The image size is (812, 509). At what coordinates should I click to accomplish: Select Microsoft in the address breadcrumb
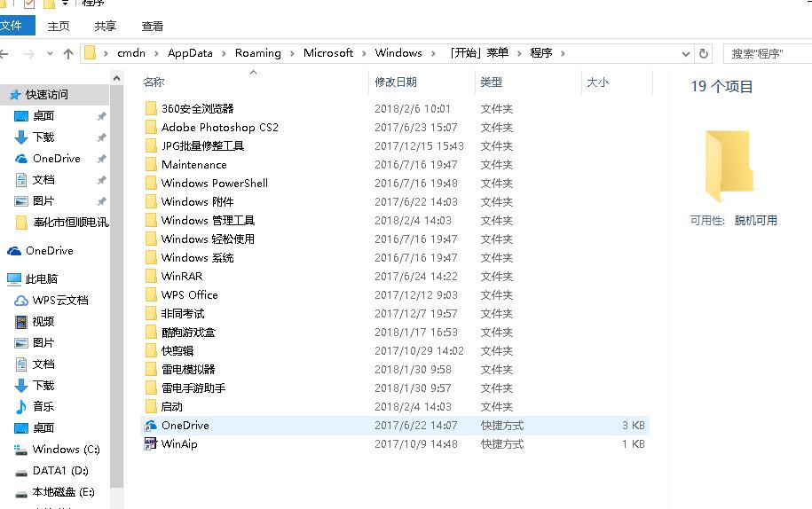(328, 53)
